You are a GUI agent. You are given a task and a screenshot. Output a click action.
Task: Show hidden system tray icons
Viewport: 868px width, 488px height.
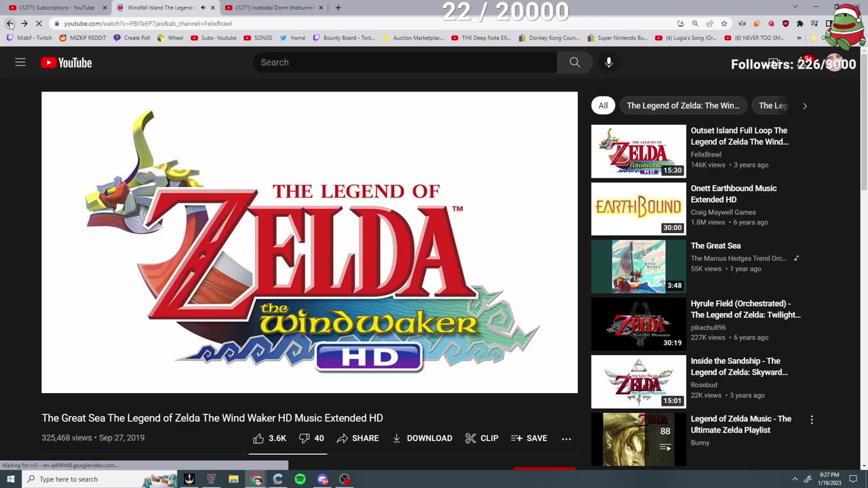click(x=795, y=479)
